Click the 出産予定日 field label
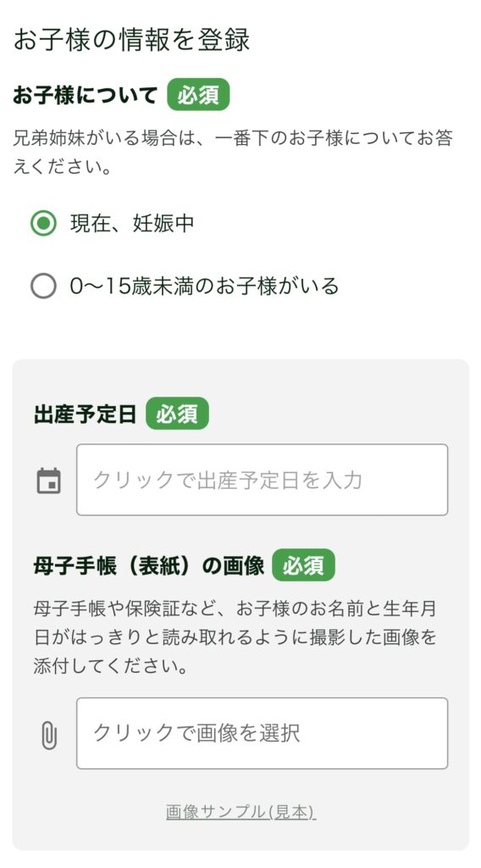 tap(86, 414)
